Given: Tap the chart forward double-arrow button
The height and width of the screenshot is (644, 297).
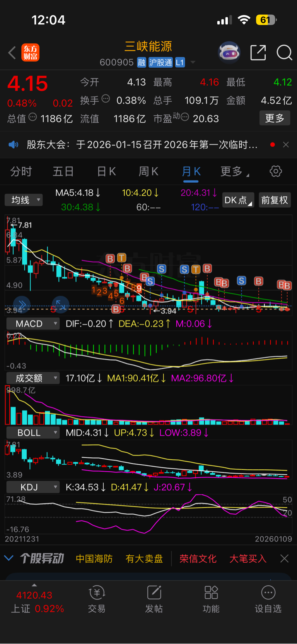Looking at the screenshot, I should pos(22,305).
